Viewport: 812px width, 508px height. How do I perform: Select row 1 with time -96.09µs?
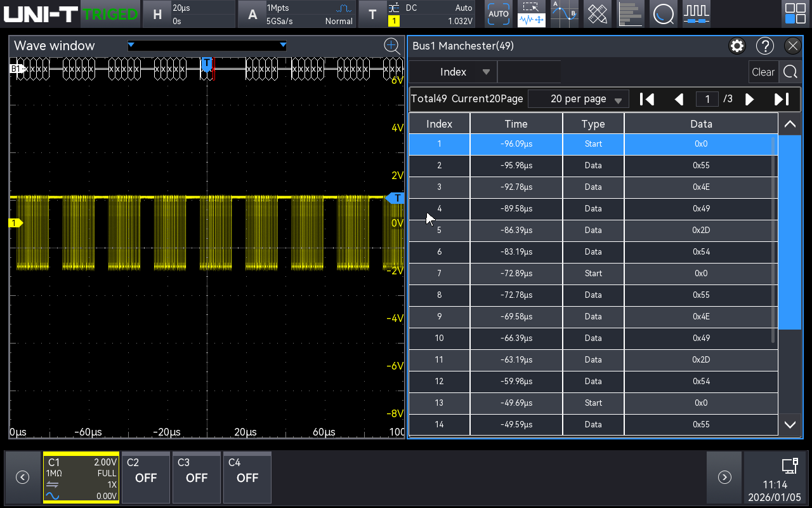[x=593, y=144]
